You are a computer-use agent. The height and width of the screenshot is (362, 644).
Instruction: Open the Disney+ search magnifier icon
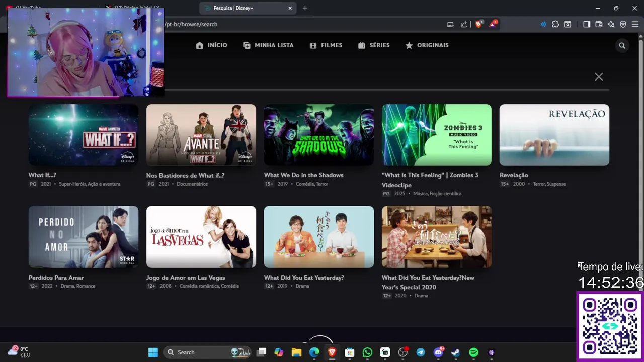point(622,45)
